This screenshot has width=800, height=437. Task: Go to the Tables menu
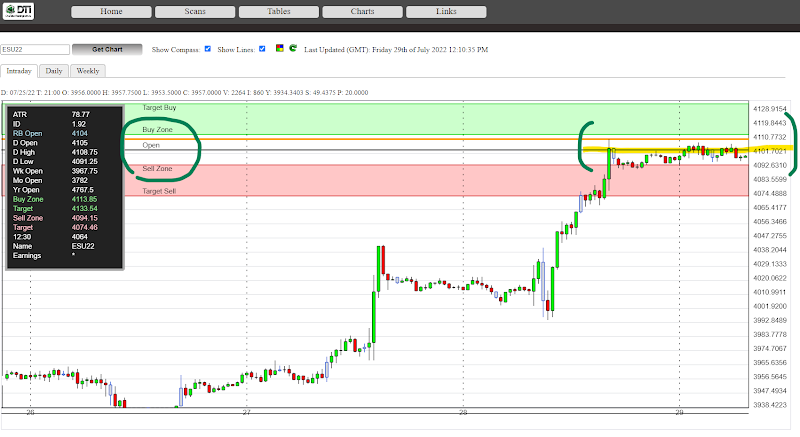279,12
